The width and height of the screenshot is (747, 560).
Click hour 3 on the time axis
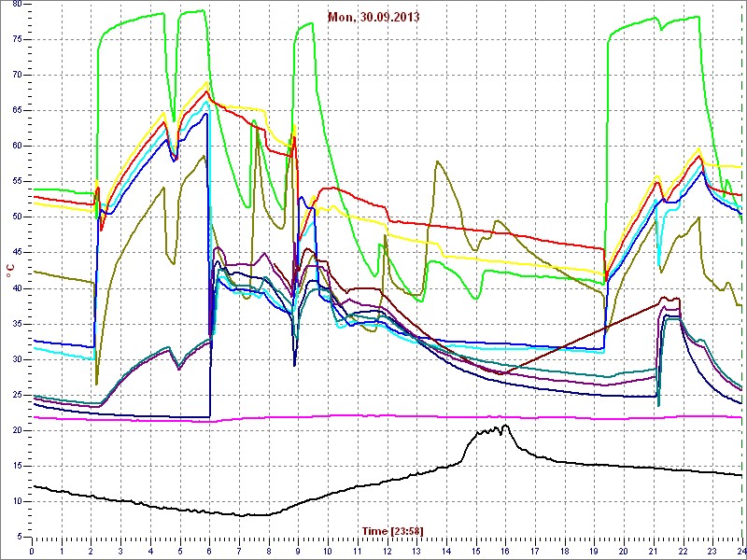tap(120, 551)
